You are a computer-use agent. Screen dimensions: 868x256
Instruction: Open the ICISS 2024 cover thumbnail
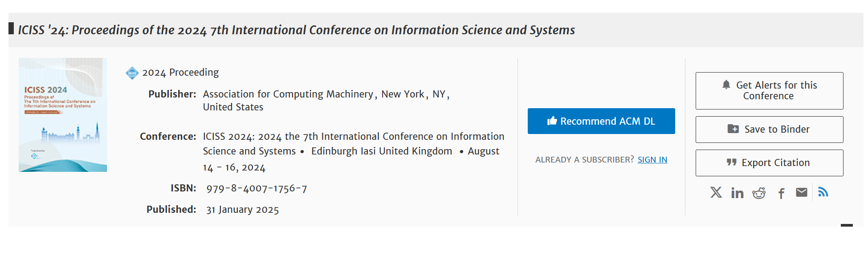(63, 115)
